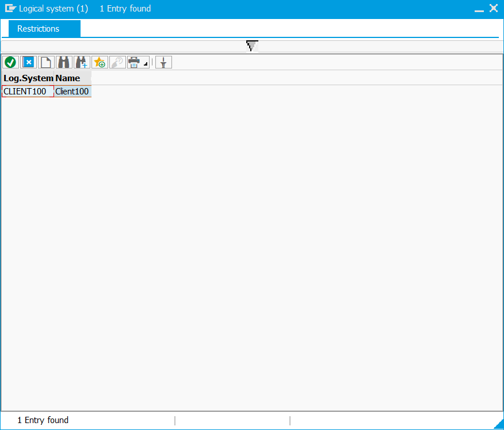
Task: Add entry to personal list star icon
Action: (x=100, y=62)
